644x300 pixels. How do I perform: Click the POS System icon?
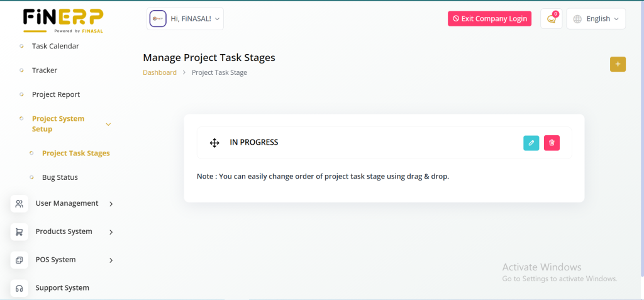click(19, 260)
